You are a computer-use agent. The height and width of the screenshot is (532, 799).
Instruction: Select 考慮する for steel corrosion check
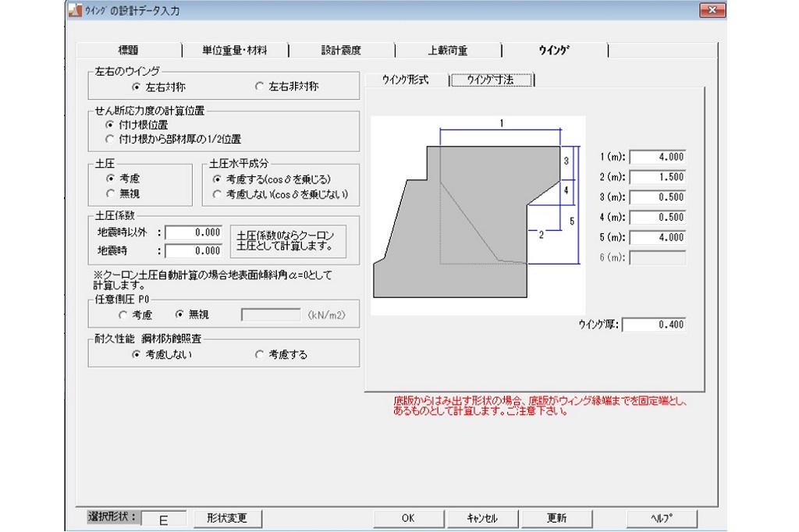pyautogui.click(x=260, y=354)
